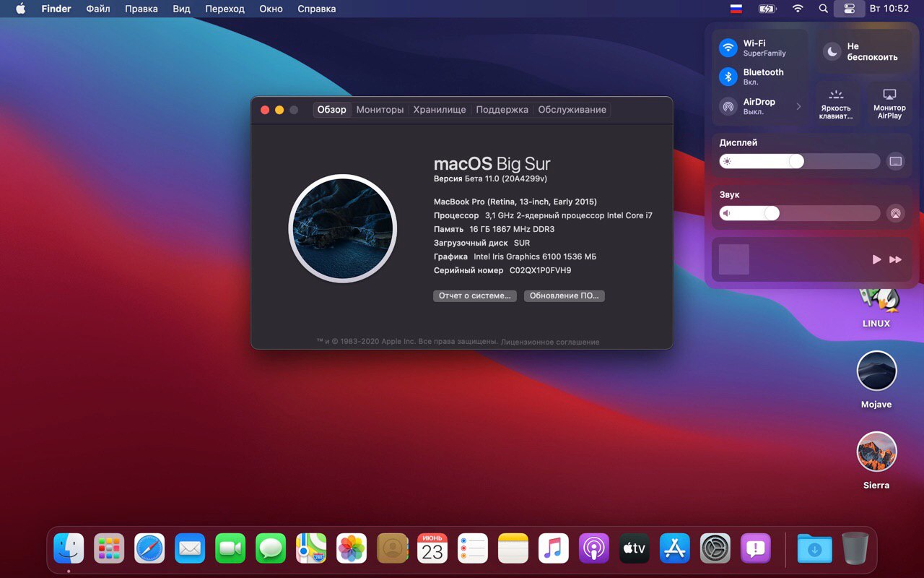This screenshot has height=578, width=924.
Task: Open Mail app in the dock
Action: [190, 549]
